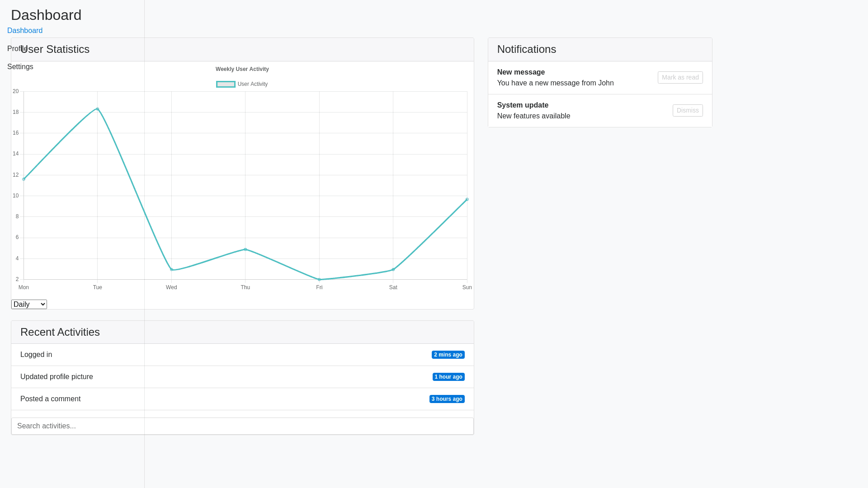This screenshot has height=488, width=868.
Task: Select Settings in the sidebar
Action: (x=20, y=66)
